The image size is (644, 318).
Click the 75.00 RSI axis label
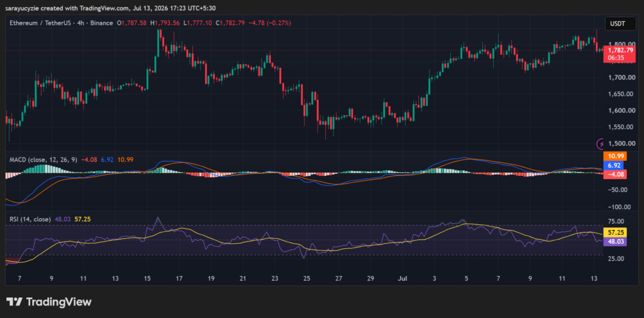(616, 222)
